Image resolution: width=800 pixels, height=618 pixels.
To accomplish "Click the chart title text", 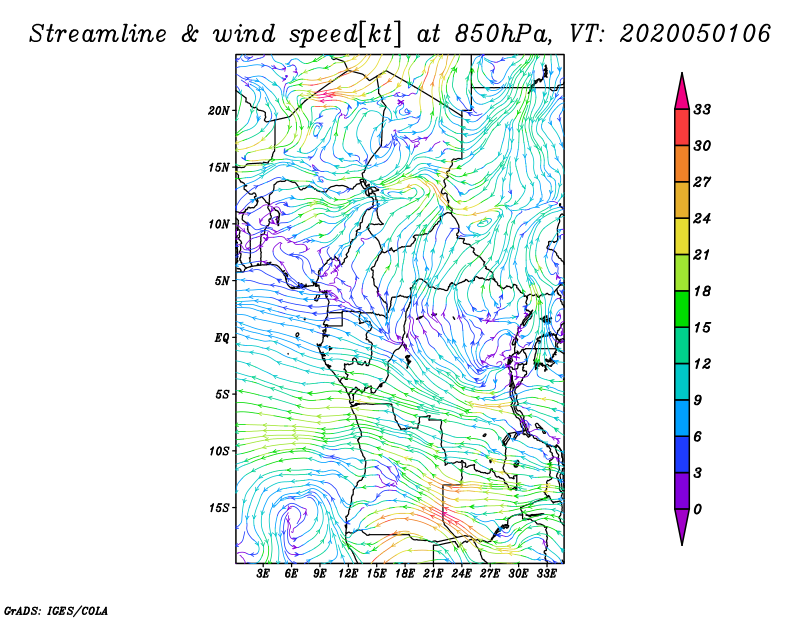I will [399, 34].
